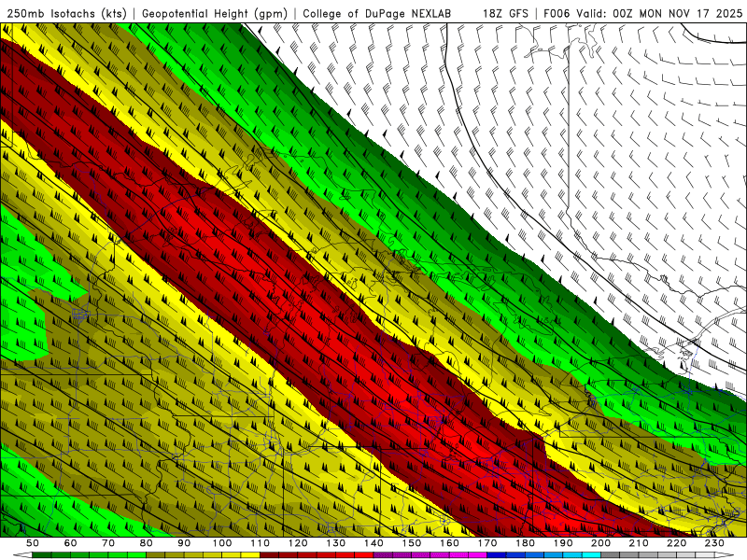Click the 70 knot legend label
Screen dimensions: 747x560
108,543
